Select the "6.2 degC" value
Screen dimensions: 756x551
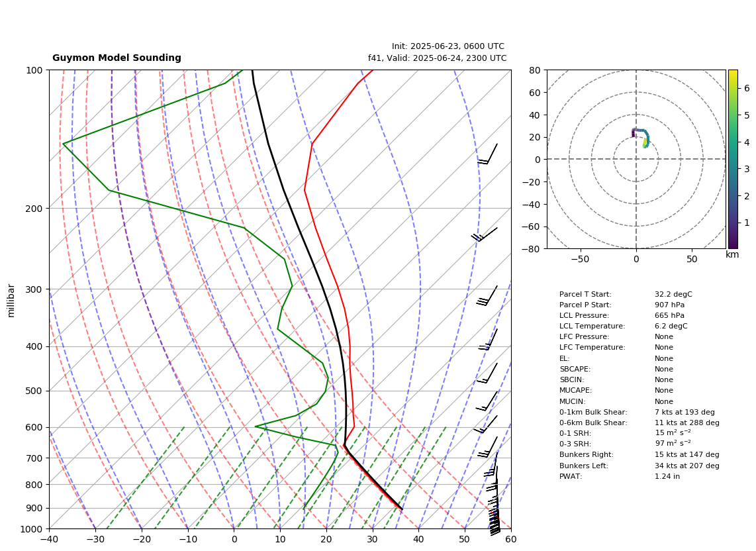coord(671,326)
